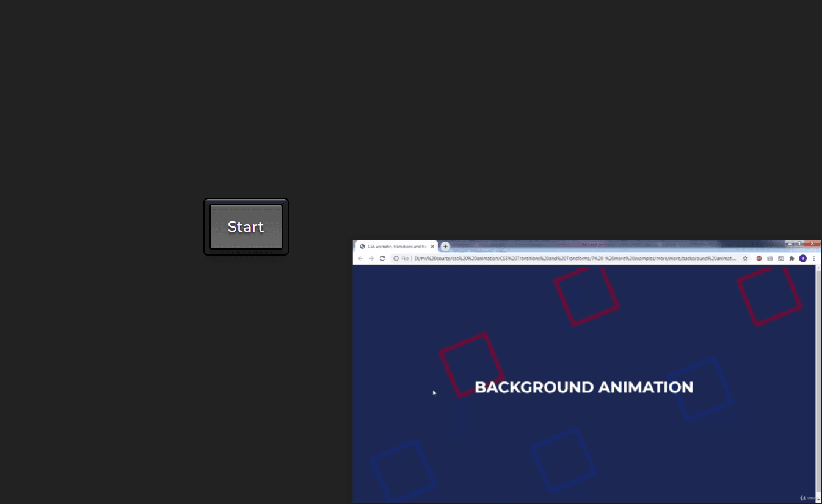Click the browser vertical scrollbar
822x504 pixels.
pyautogui.click(x=818, y=383)
